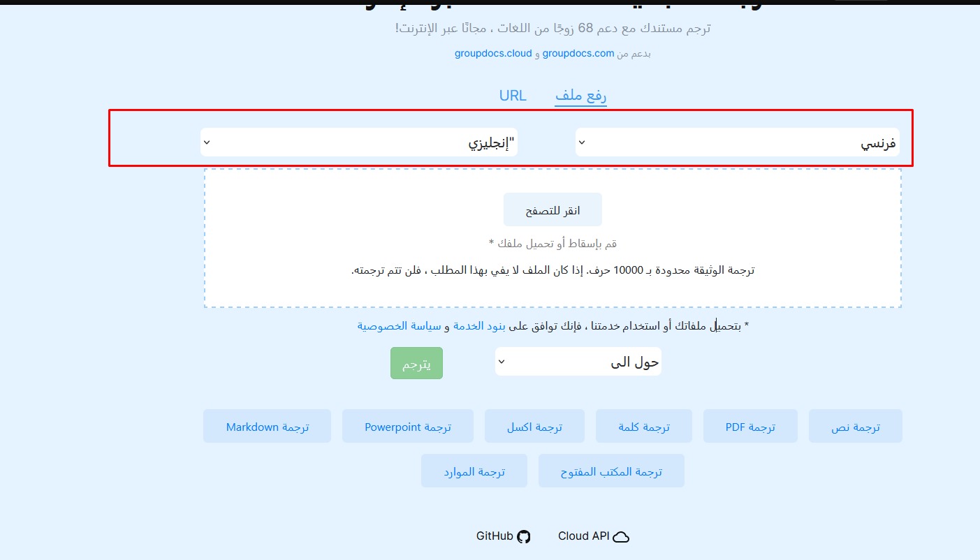Select the ترجمة اكسل Excel translation button

point(534,427)
